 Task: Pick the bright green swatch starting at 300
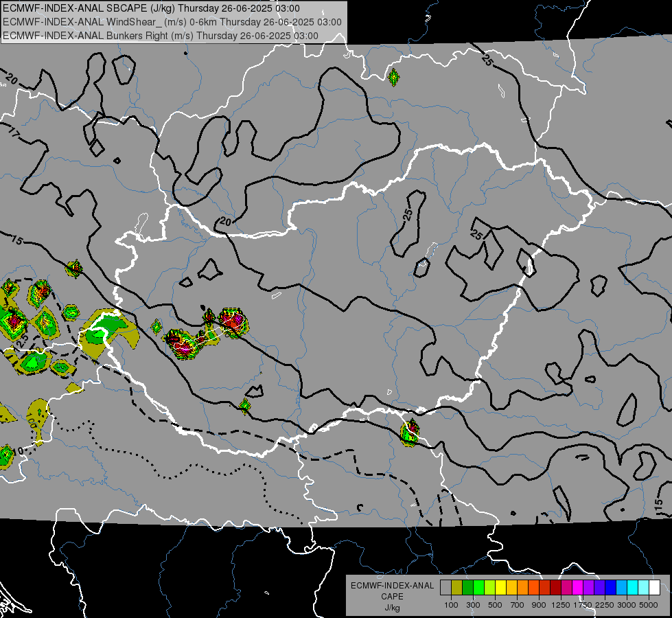coord(478,587)
